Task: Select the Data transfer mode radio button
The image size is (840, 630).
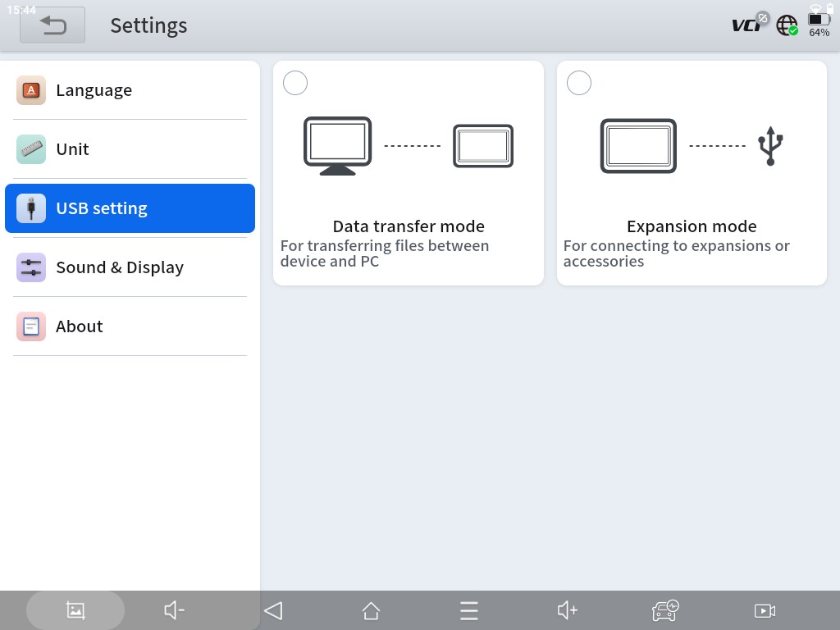Action: click(295, 83)
